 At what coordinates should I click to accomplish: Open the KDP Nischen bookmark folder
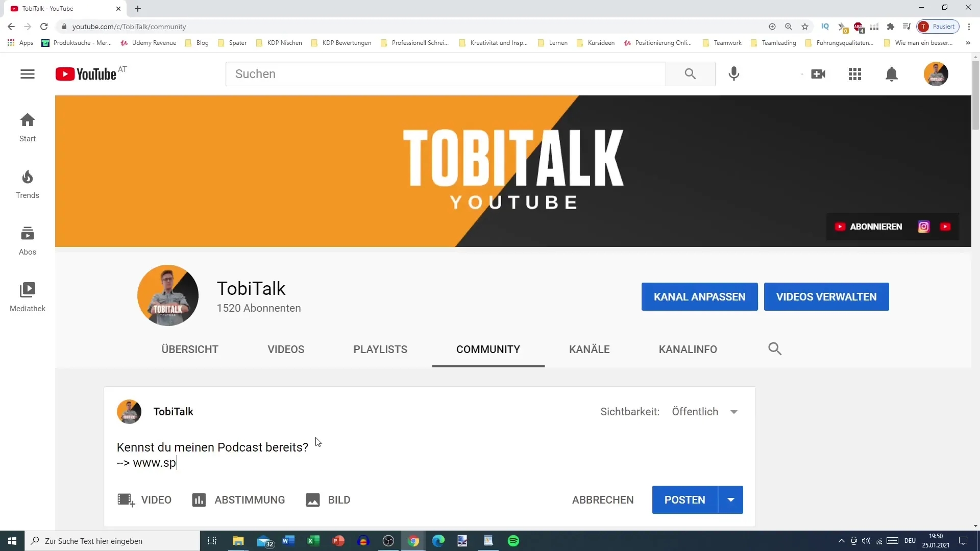pos(279,43)
